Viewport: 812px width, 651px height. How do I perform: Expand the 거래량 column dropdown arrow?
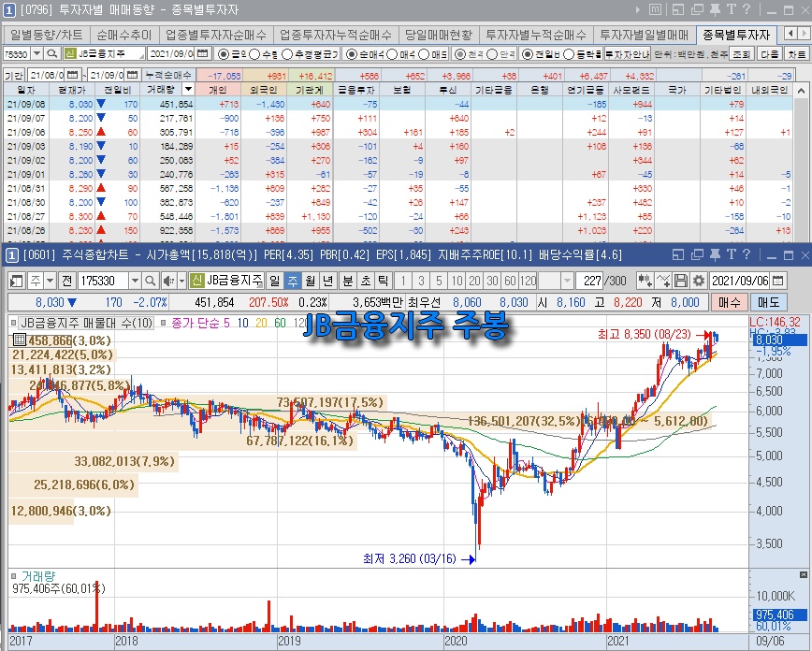point(189,89)
